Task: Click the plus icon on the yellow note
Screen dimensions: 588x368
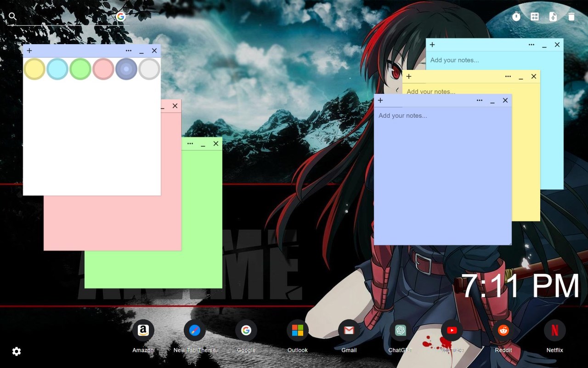Action: [409, 76]
